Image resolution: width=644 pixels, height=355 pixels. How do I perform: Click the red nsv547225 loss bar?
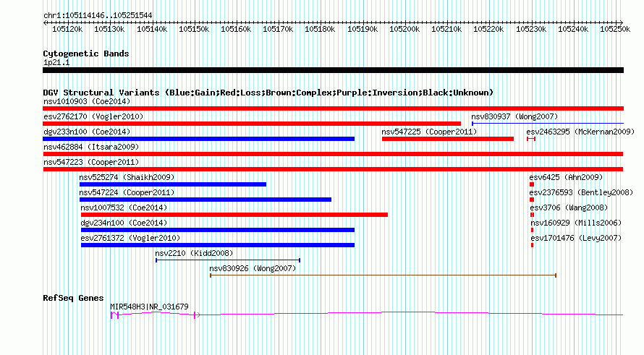point(448,139)
